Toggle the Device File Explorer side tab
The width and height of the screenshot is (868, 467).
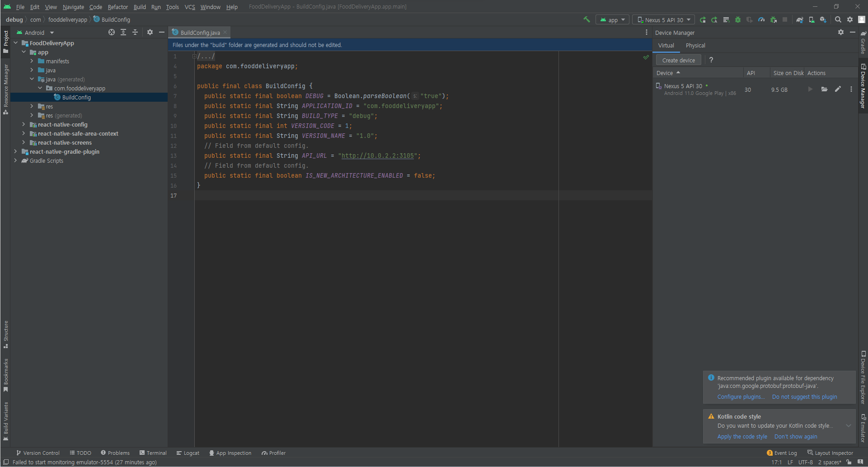tap(863, 377)
